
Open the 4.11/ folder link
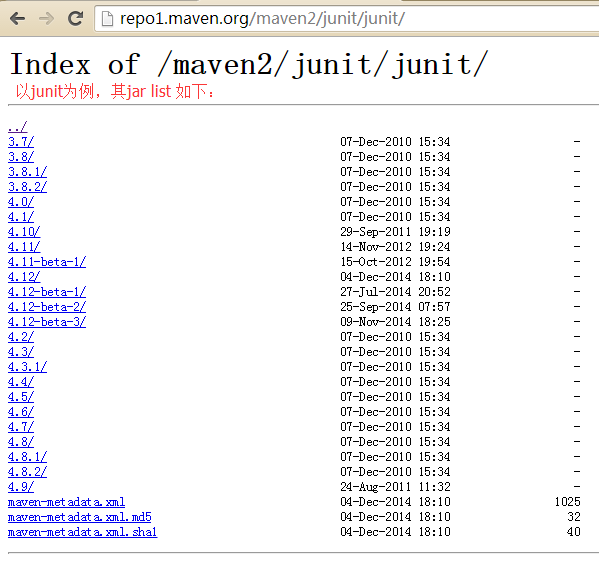[x=24, y=246]
